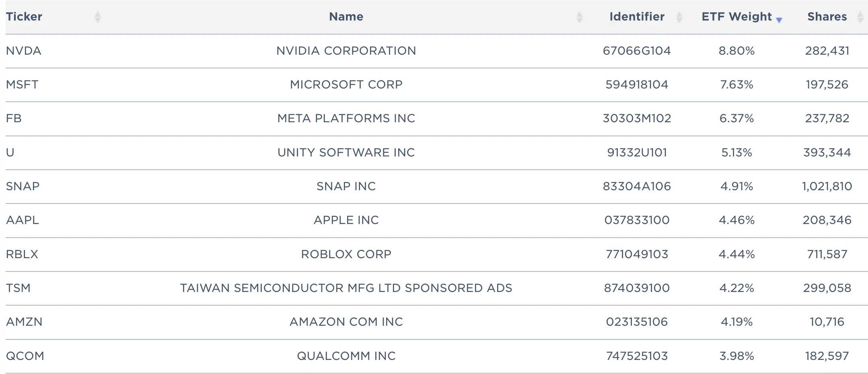Select the NVDA ticker cell
Image resolution: width=868 pixels, height=374 pixels.
(24, 51)
